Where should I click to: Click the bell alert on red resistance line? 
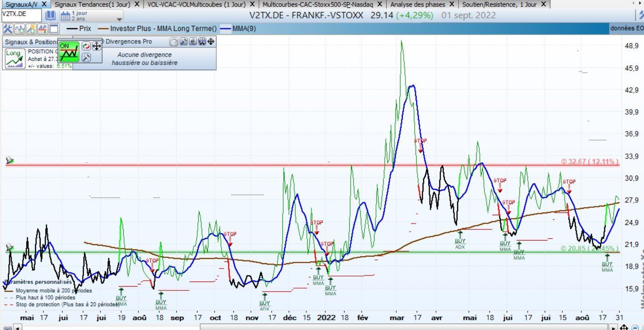pos(9,160)
